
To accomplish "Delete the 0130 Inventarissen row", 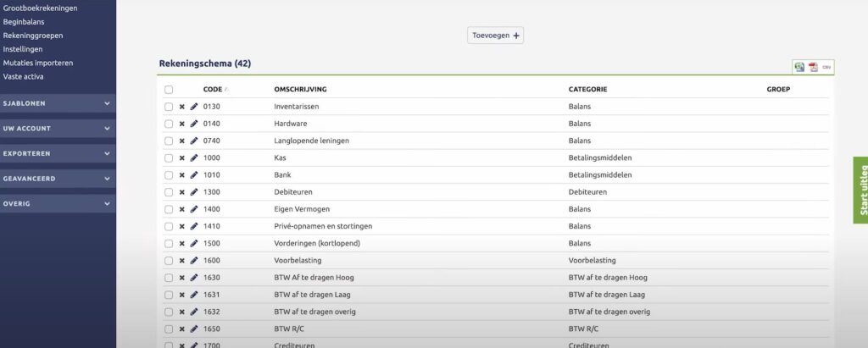I will [181, 107].
